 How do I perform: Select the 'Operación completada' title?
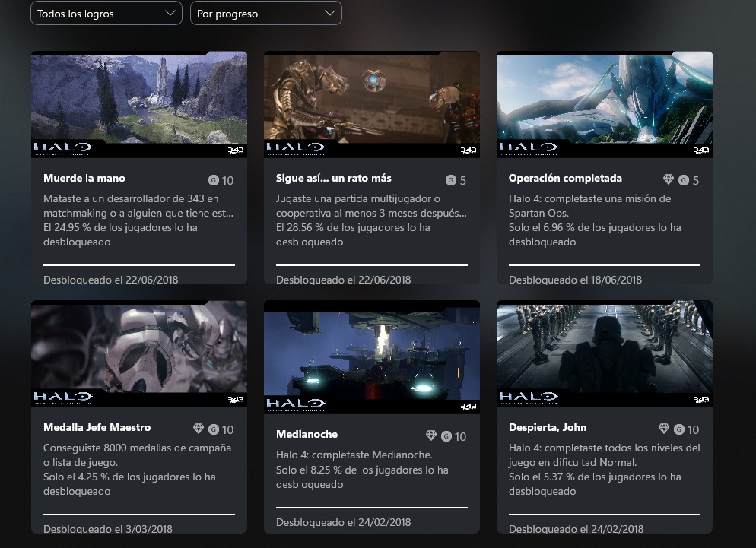tap(565, 179)
